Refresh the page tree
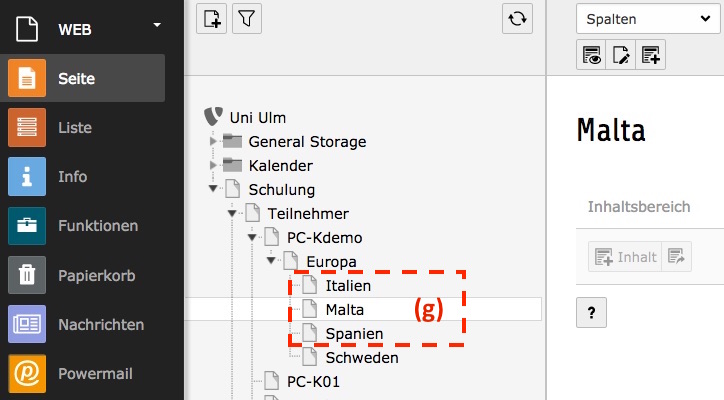The width and height of the screenshot is (724, 400). 517,19
